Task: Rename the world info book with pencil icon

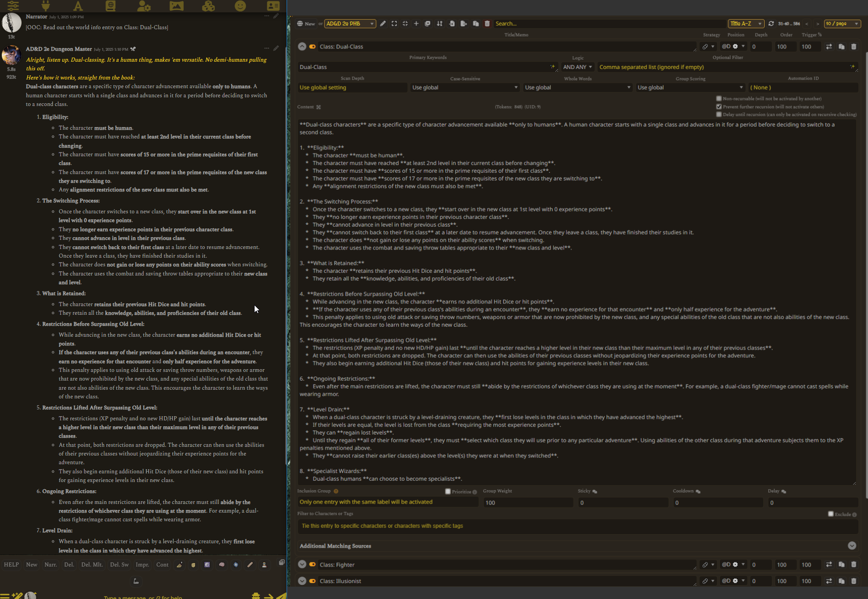Action: tap(383, 24)
